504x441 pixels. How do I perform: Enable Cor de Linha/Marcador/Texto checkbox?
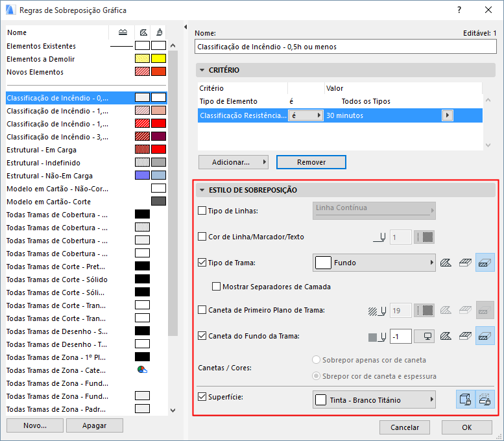point(202,237)
